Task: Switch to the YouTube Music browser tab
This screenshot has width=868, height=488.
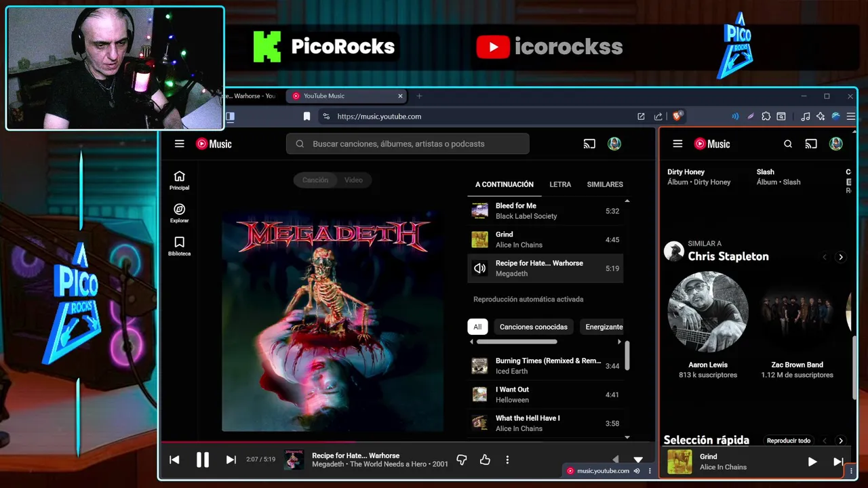Action: (x=344, y=96)
